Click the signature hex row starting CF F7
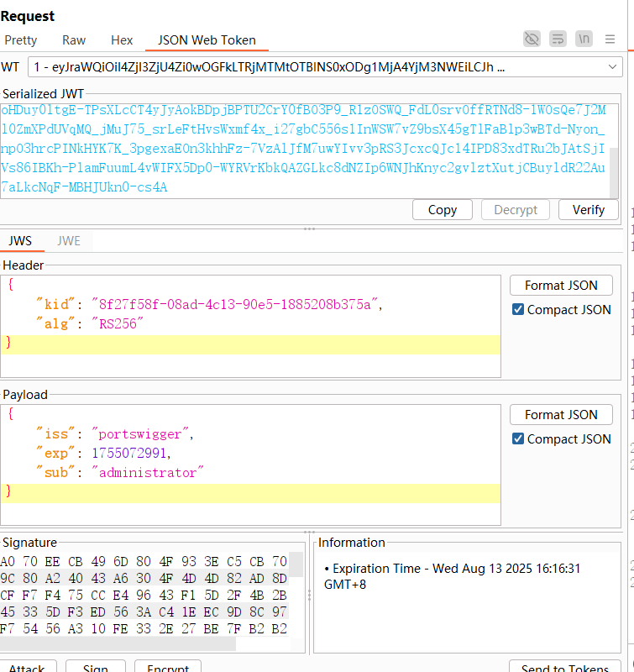 pos(144,595)
